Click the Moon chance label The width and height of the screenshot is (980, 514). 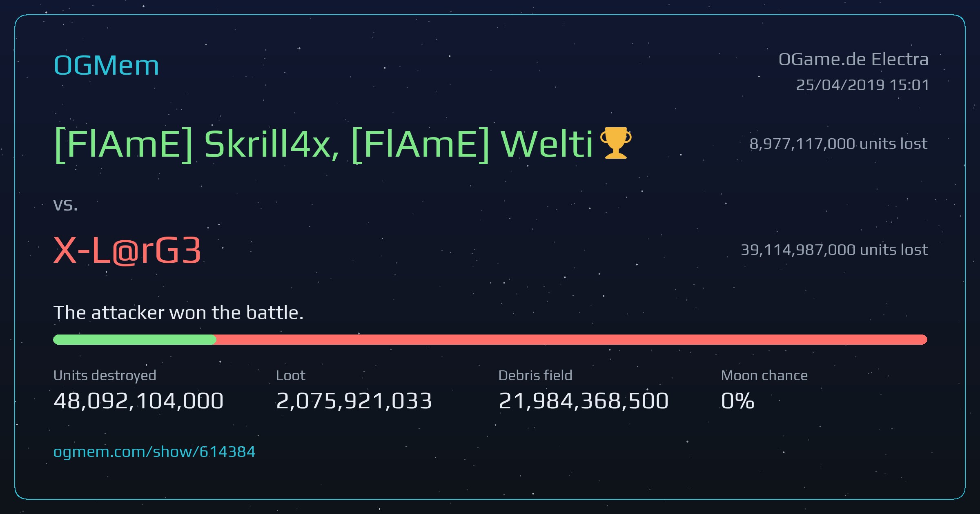point(764,375)
